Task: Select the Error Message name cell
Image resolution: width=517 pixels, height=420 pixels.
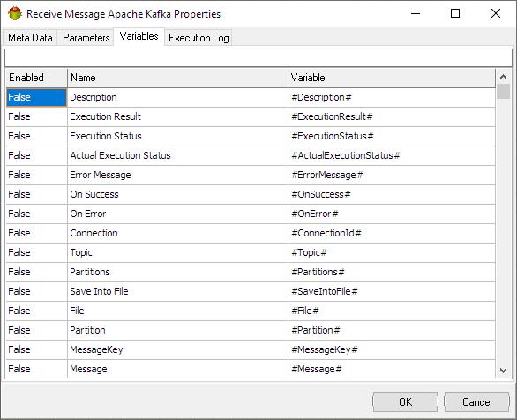Action: point(177,175)
